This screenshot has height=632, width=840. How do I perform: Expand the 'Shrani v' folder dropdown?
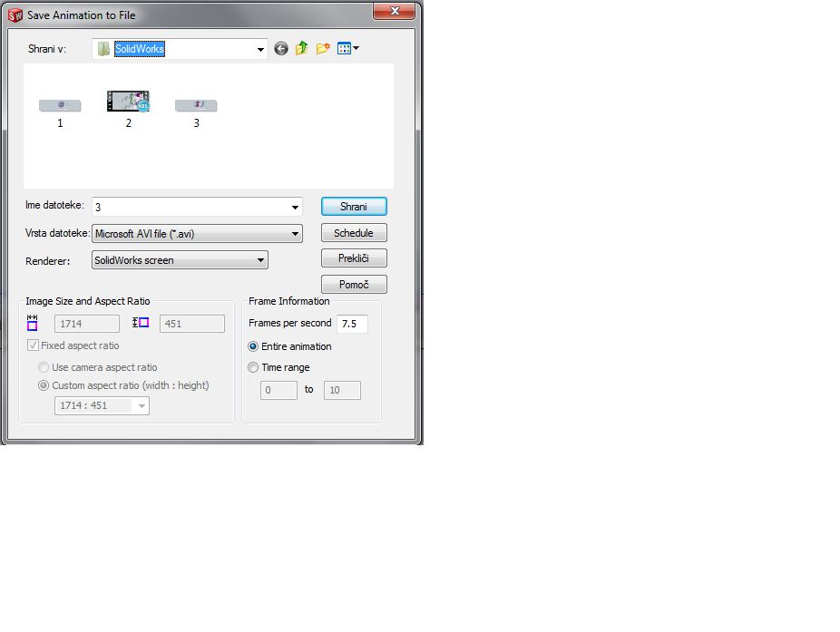pyautogui.click(x=260, y=49)
